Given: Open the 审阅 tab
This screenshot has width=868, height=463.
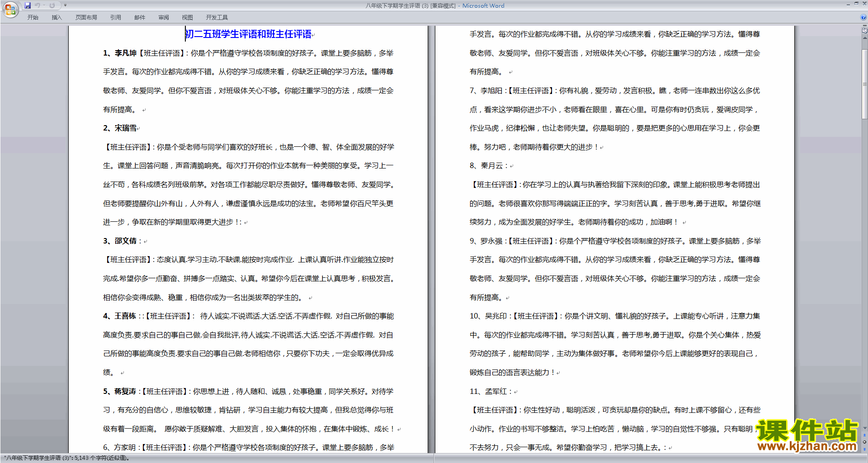Looking at the screenshot, I should pos(164,18).
